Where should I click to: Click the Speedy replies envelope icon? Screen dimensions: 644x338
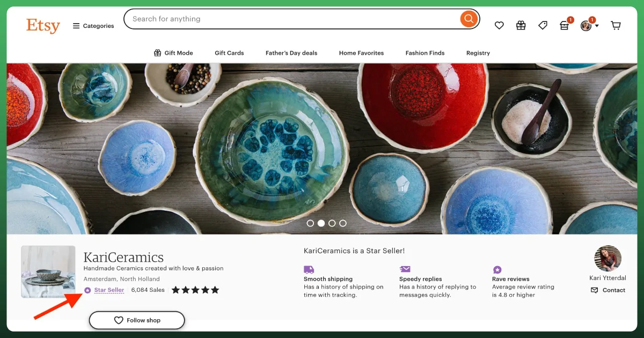405,269
